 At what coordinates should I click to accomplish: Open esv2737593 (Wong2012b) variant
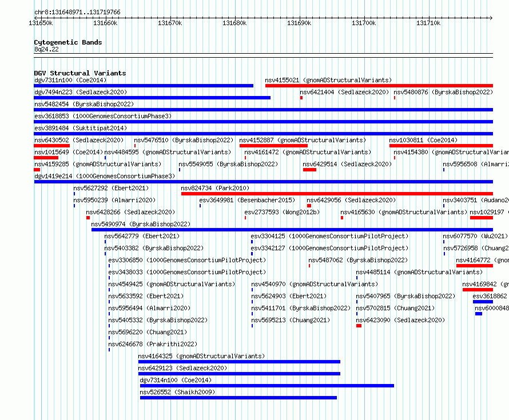click(x=282, y=212)
